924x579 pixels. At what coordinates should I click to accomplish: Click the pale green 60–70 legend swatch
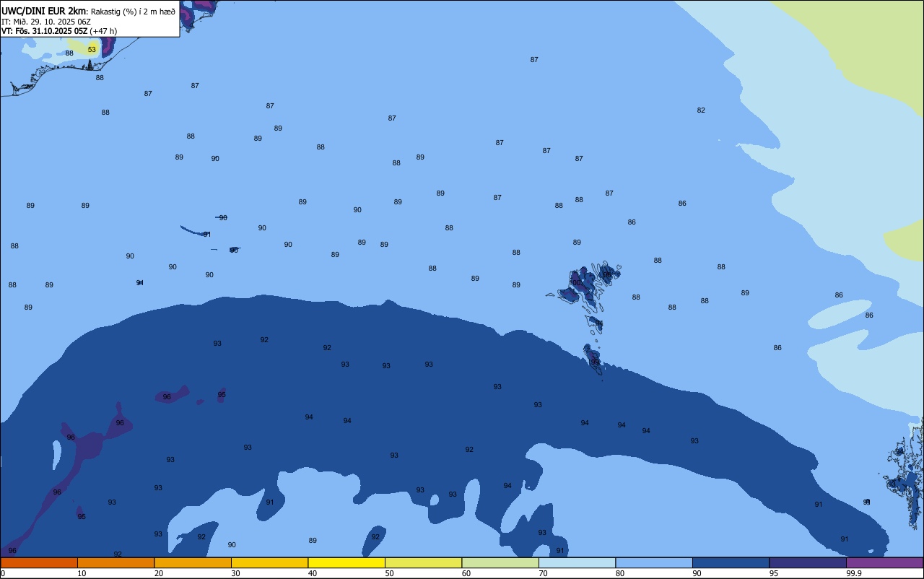pyautogui.click(x=500, y=562)
